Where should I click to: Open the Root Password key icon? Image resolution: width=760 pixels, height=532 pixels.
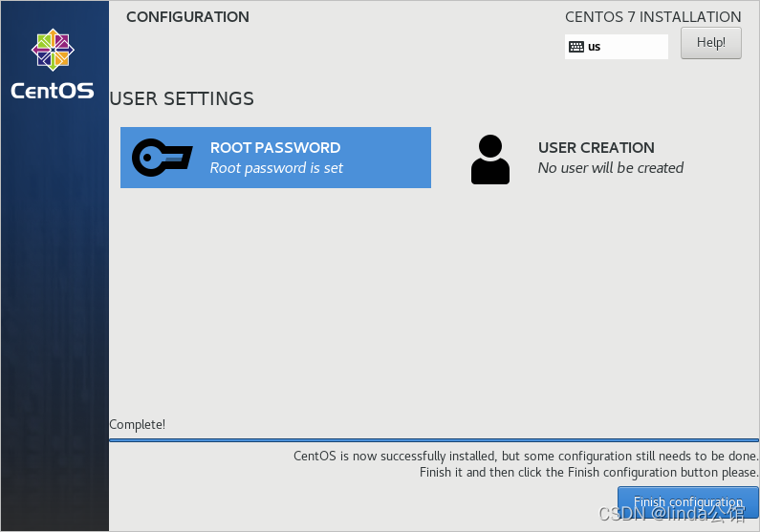point(163,158)
